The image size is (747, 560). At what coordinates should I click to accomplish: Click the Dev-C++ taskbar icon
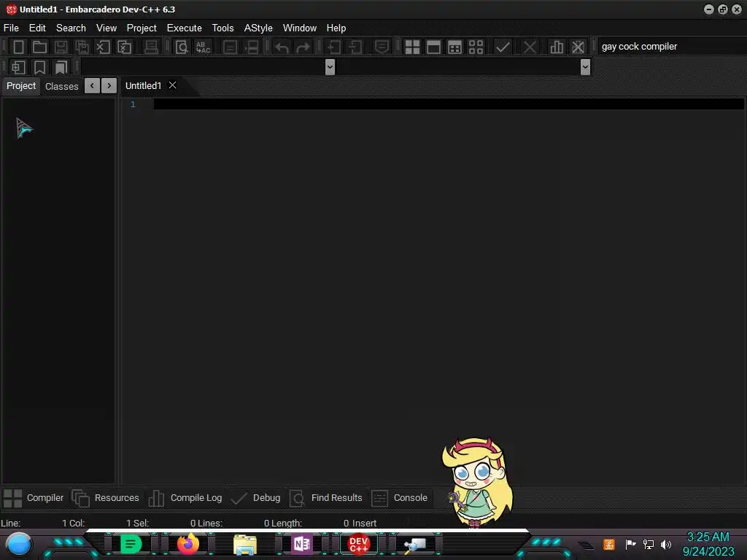(358, 544)
